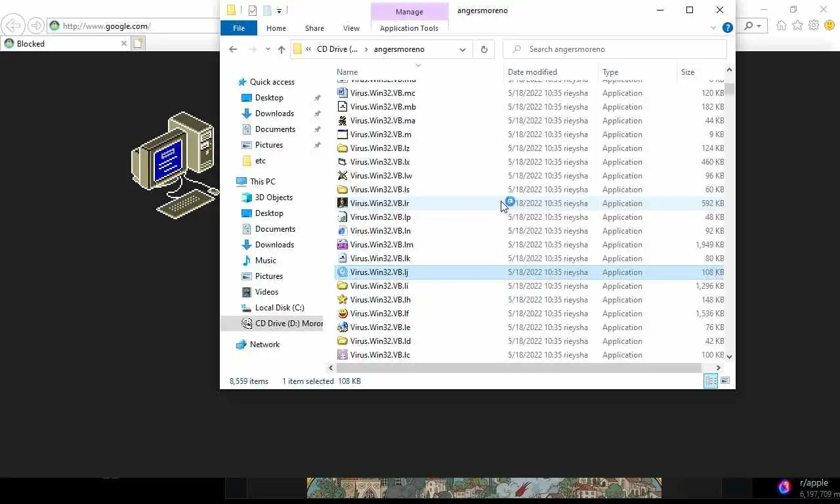Open Local Disk (C:) in navigation pane
This screenshot has height=504, width=840.
click(280, 308)
